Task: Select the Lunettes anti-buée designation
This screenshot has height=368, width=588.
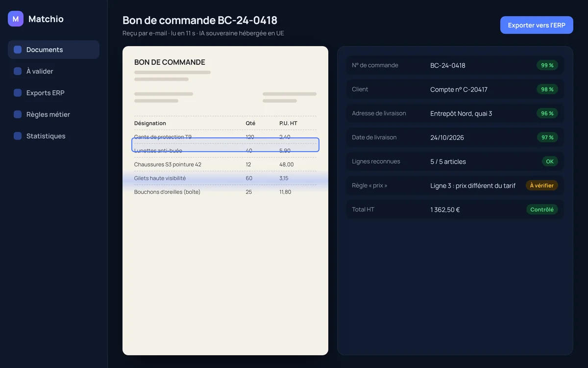Action: point(158,151)
